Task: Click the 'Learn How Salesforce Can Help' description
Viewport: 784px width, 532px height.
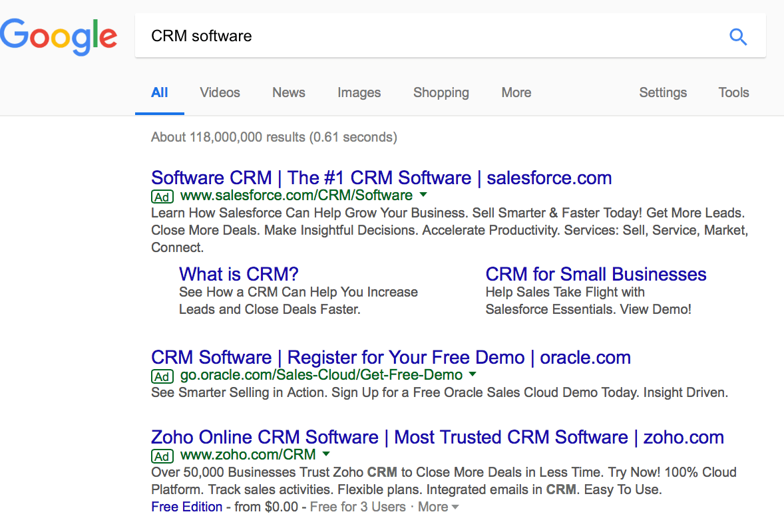Action: 449,230
